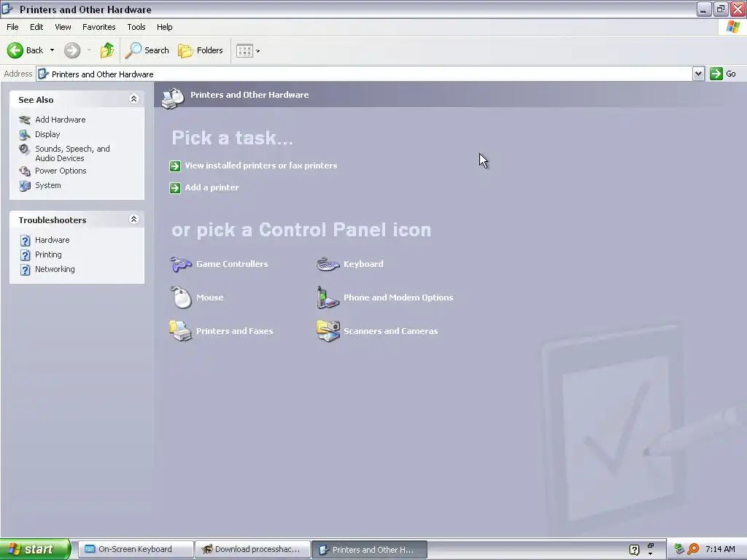Click the Start button
747x560 pixels.
click(x=35, y=549)
